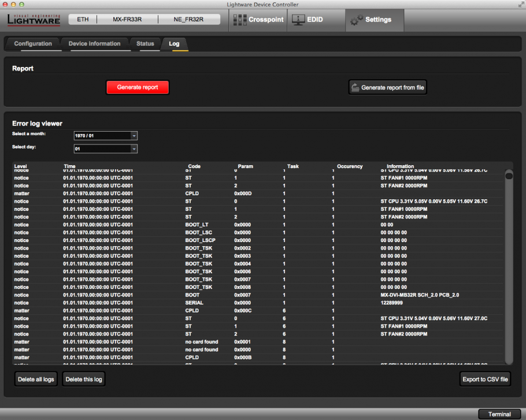526x420 pixels.
Task: Select the SERIAL log entry row
Action: (194, 303)
